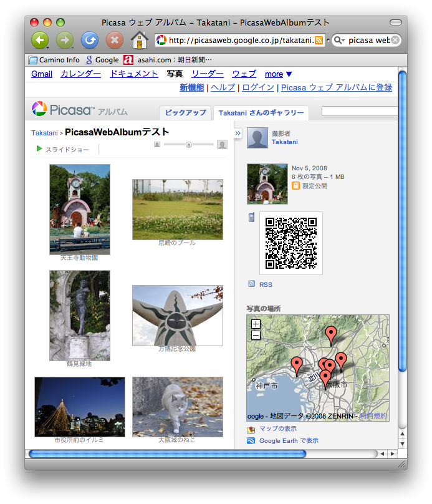432x504 pixels.
Task: Click the 利用規約 link on map
Action: click(x=373, y=416)
